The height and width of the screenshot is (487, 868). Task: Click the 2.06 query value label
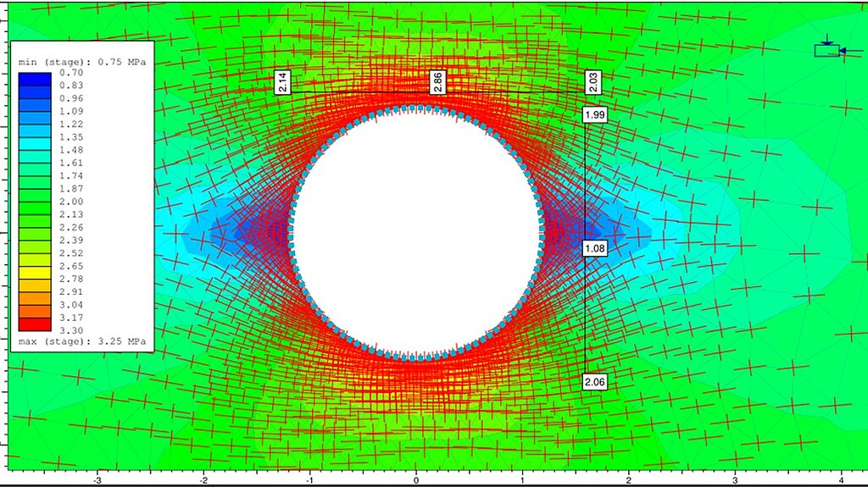tap(595, 382)
